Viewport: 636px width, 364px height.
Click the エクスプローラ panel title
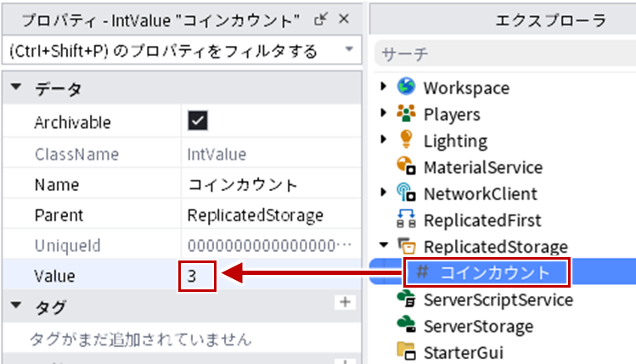click(x=551, y=20)
